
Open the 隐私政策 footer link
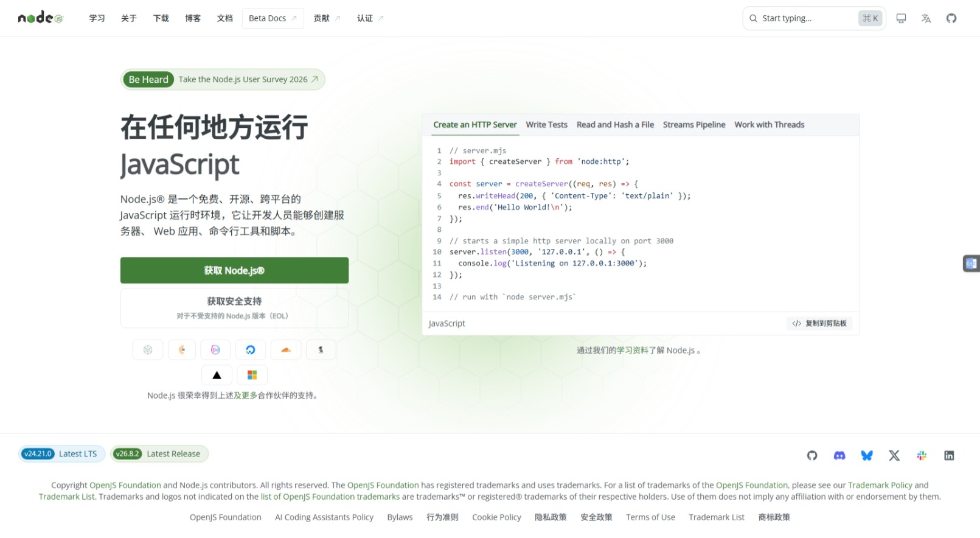pos(551,517)
